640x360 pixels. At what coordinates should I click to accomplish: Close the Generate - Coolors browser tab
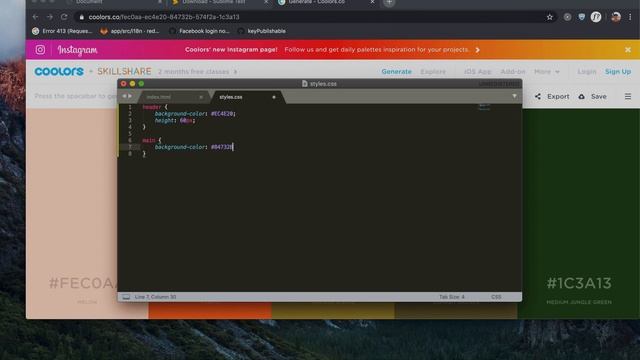372,2
